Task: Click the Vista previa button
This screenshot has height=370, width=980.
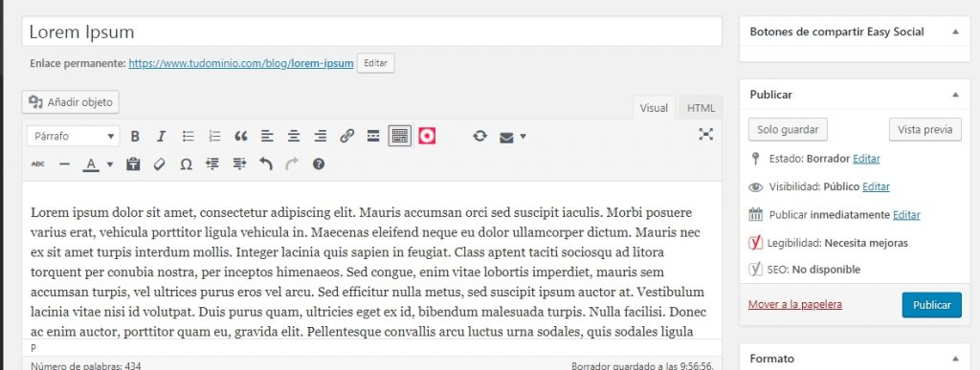Action: coord(925,130)
